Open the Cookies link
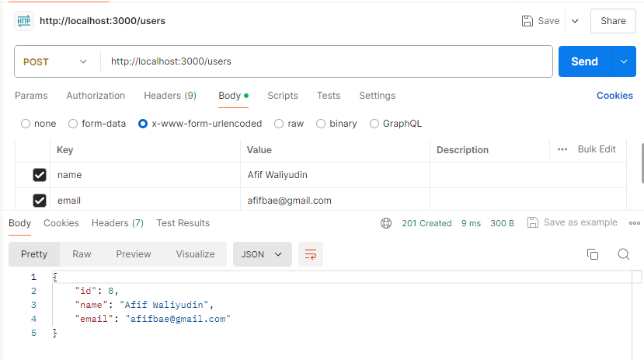644x360 pixels. tap(614, 96)
